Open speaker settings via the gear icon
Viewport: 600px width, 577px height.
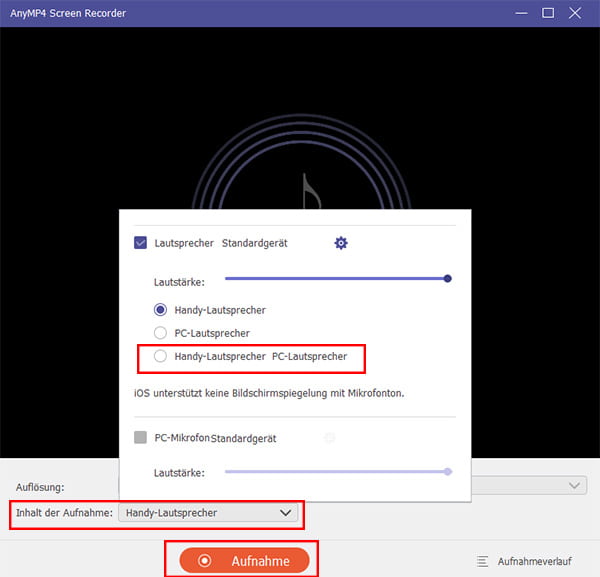[340, 243]
